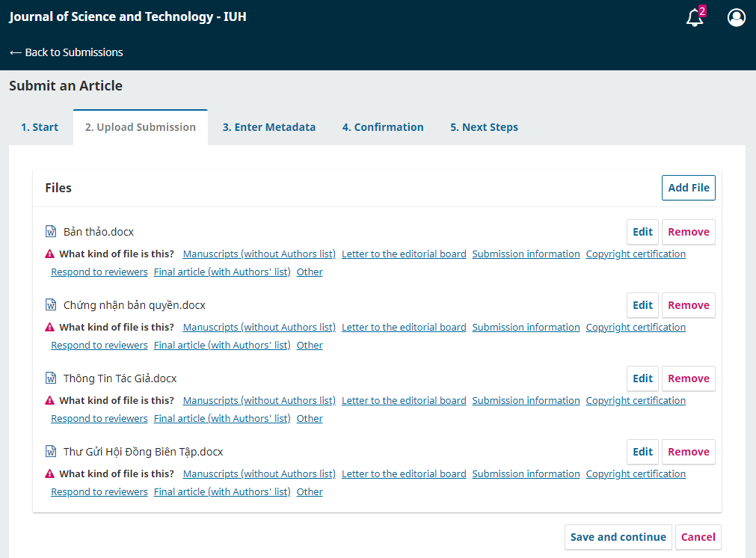The width and height of the screenshot is (756, 558).
Task: Set Chứng nhận bản quyền.docx as Submission information
Action: click(x=526, y=327)
